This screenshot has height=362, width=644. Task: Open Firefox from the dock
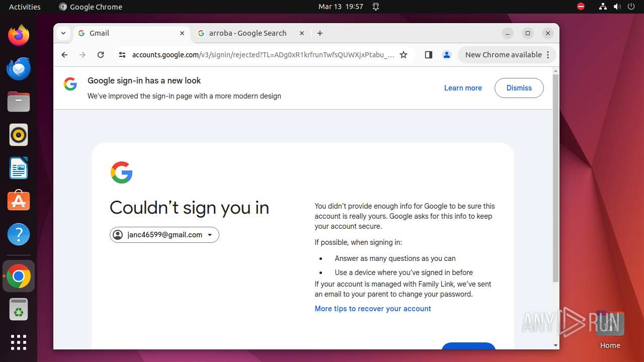pyautogui.click(x=19, y=35)
